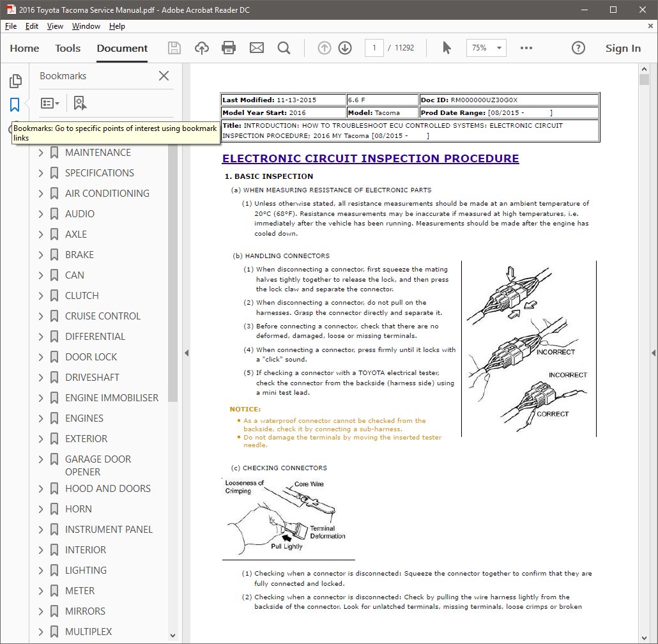
Task: Click the cloud upload icon
Action: (x=202, y=48)
